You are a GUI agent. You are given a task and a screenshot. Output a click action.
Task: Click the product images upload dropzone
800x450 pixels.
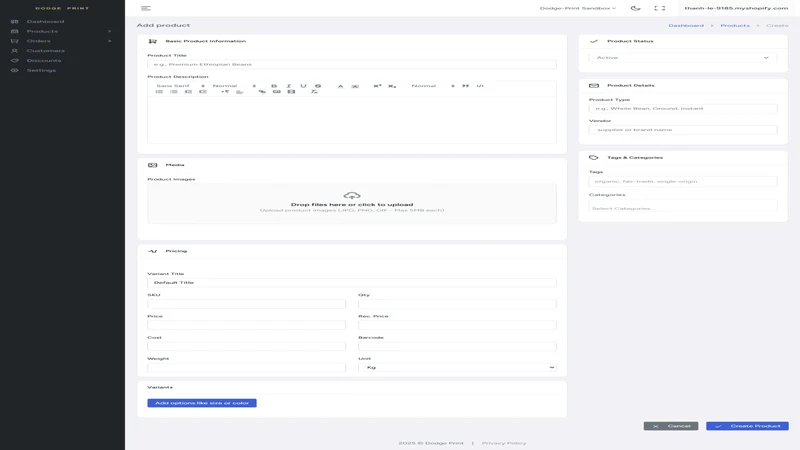point(352,204)
